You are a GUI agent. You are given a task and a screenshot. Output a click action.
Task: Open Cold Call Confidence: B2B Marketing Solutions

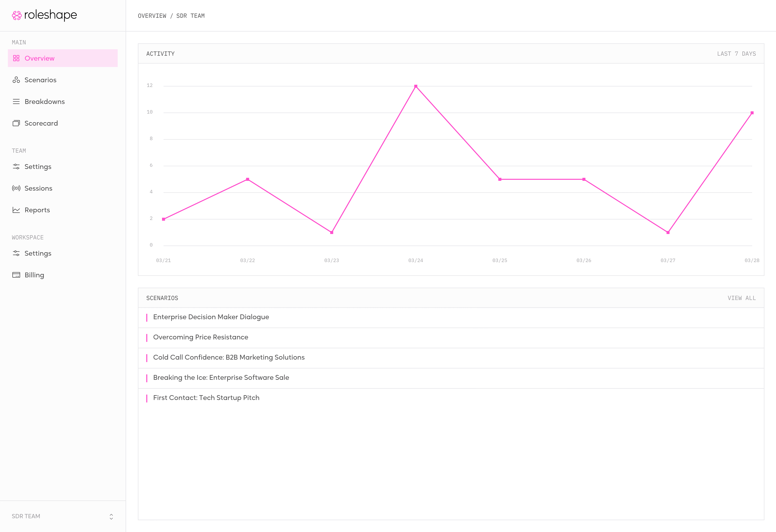point(451,358)
